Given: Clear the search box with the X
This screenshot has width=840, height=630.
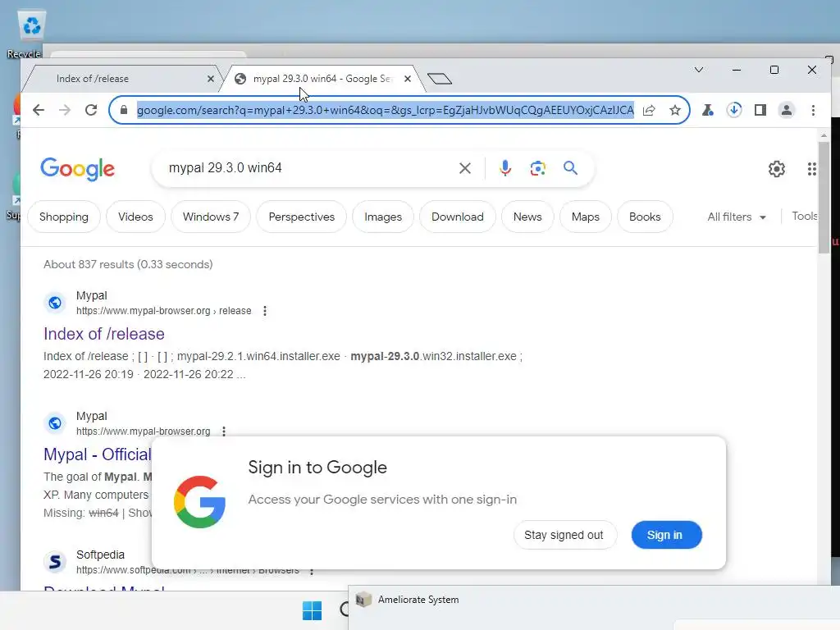Looking at the screenshot, I should 465,168.
